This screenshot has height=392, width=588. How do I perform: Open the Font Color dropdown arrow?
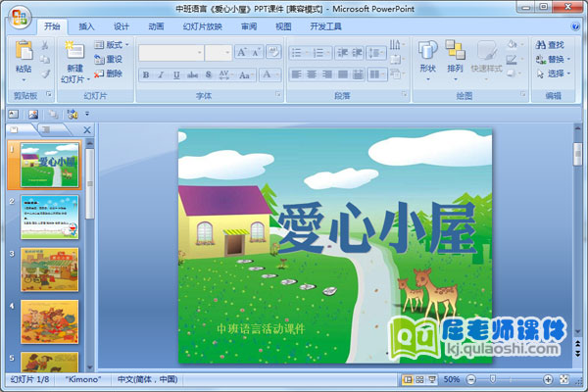coord(277,74)
